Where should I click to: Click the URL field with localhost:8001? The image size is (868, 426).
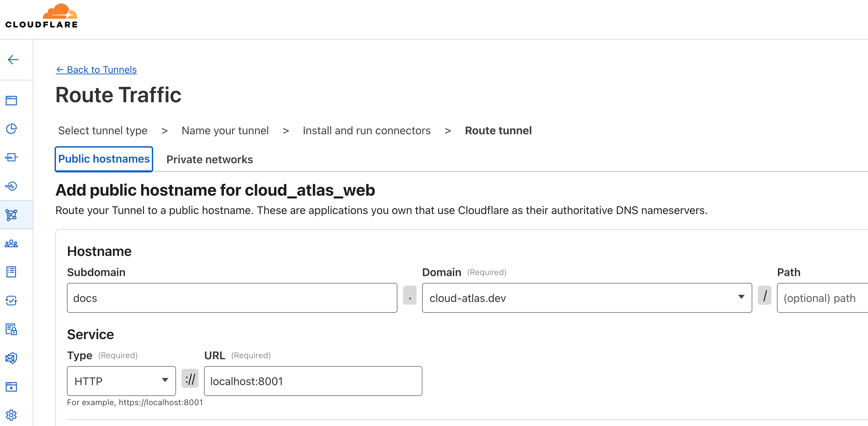[x=313, y=381]
